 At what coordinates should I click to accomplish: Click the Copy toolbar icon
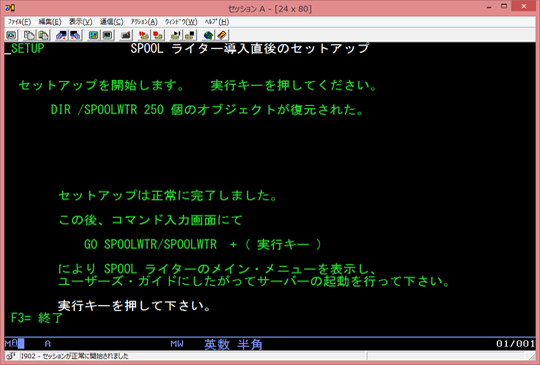point(29,35)
